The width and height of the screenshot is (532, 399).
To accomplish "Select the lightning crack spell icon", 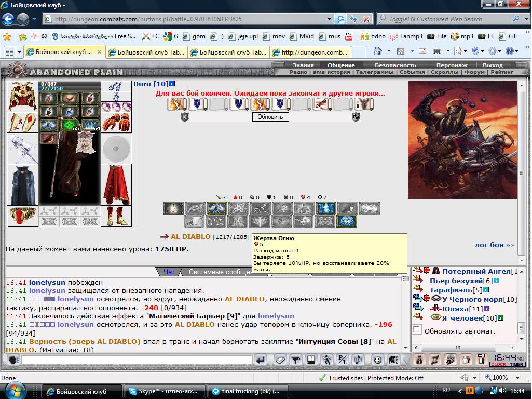I will tap(260, 208).
